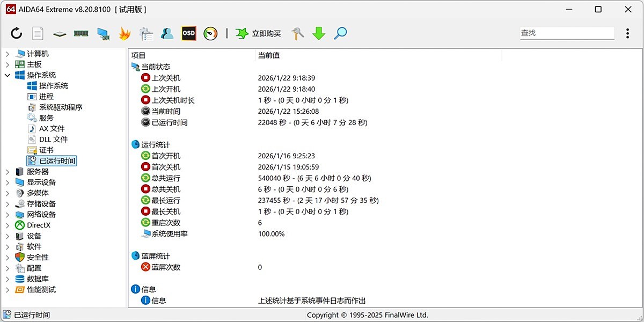Open the three-dot menu at top right
Viewport: 644px width, 322px height.
point(627,33)
